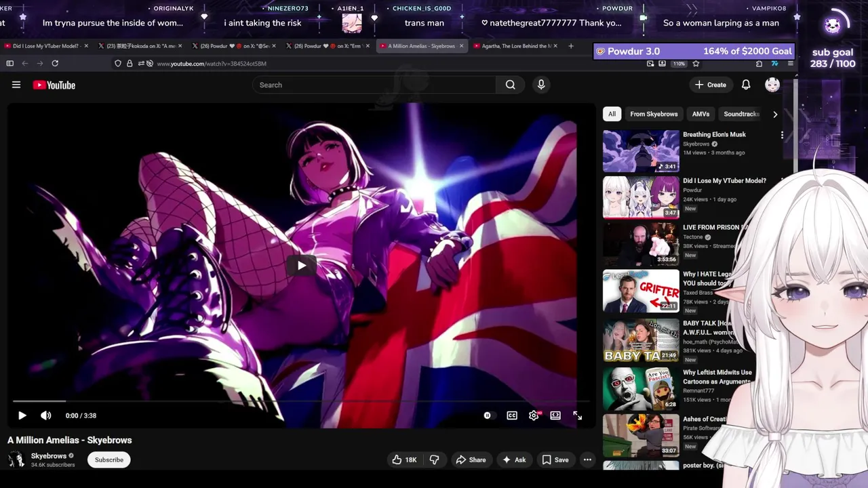The image size is (868, 488).
Task: Click the Create button
Action: pyautogui.click(x=711, y=85)
